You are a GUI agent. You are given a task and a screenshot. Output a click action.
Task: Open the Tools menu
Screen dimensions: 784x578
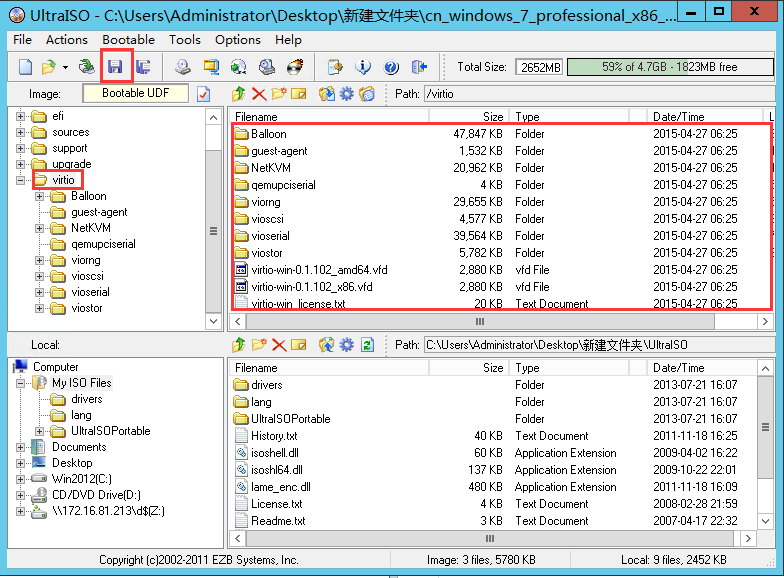pos(184,40)
